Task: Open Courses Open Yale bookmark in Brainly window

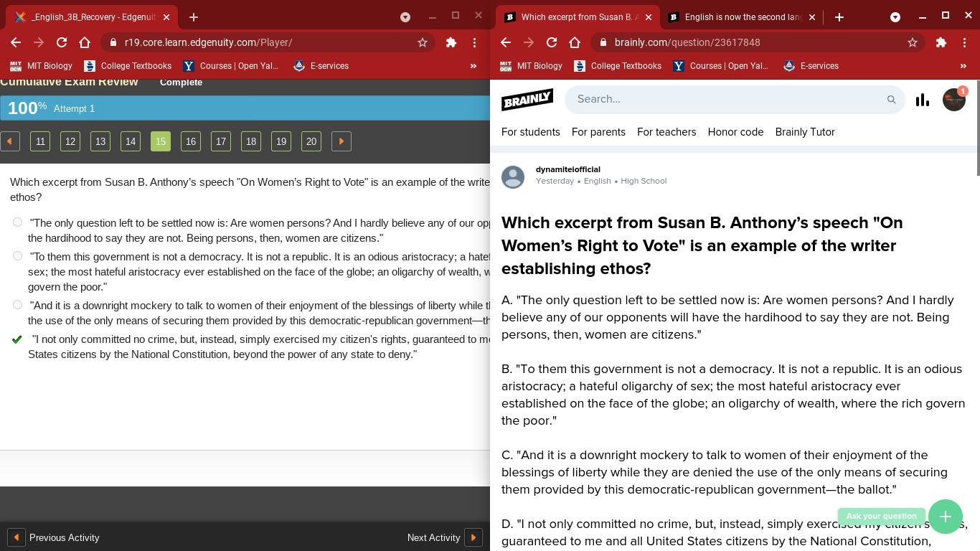Action: point(721,66)
